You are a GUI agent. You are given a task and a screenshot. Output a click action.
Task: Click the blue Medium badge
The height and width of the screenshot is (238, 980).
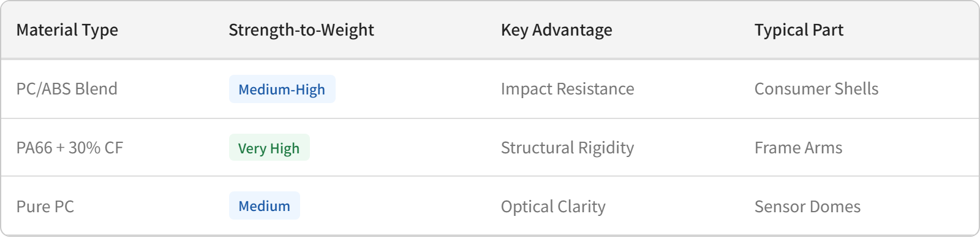pyautogui.click(x=264, y=206)
